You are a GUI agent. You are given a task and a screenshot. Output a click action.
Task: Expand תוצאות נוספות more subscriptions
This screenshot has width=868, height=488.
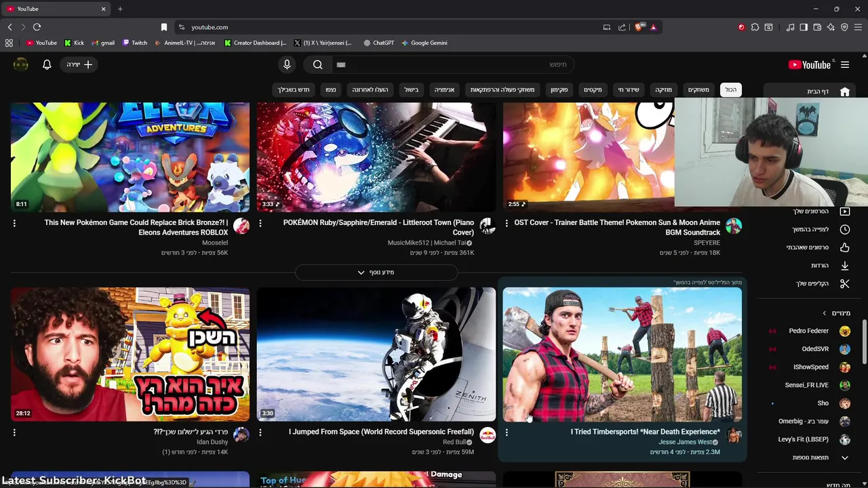tap(811, 457)
